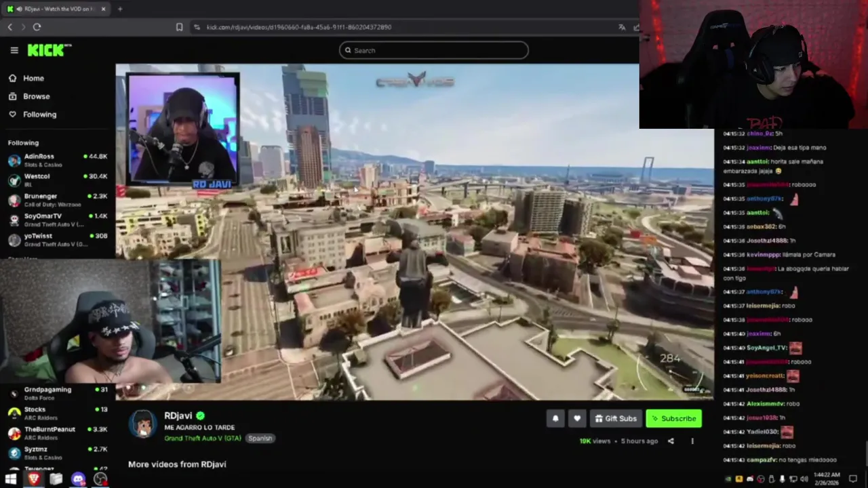Screen dimensions: 868x488
Task: Open the Windows Start menu
Action: point(11,479)
